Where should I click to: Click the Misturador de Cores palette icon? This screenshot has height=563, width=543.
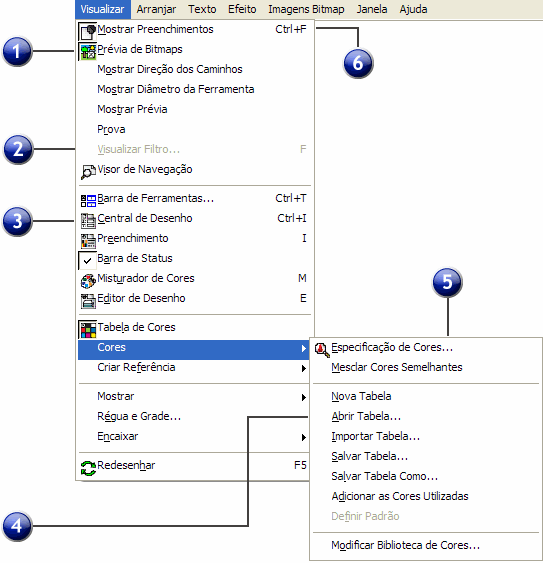(x=88, y=280)
